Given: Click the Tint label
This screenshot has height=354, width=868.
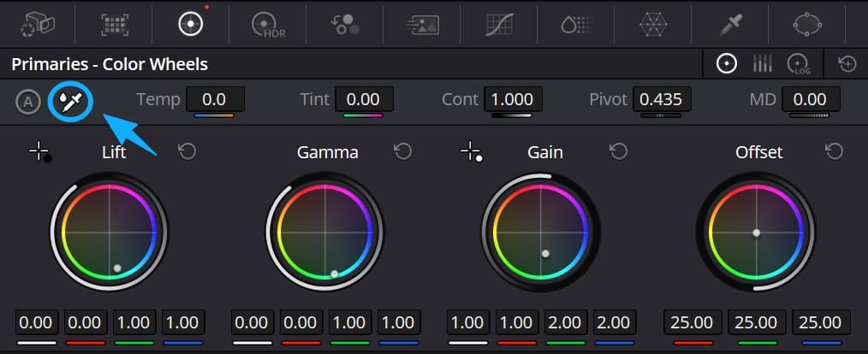Looking at the screenshot, I should pyautogui.click(x=314, y=99).
